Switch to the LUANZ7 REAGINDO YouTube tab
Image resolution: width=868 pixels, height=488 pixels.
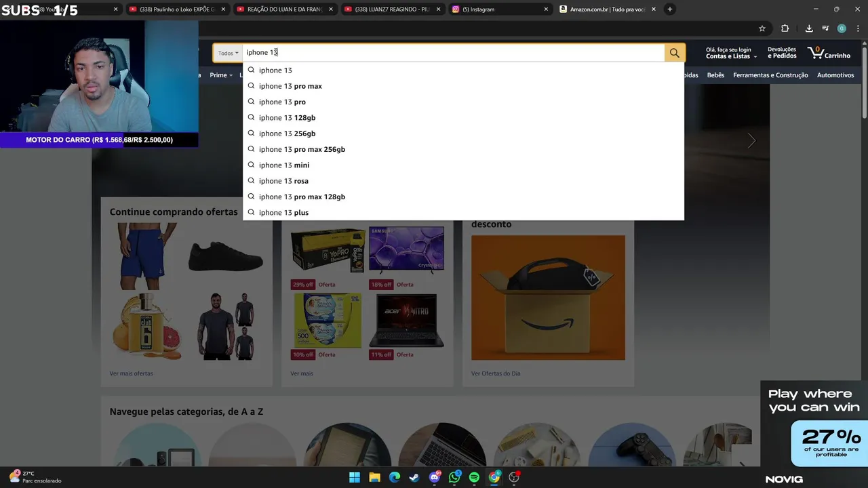point(393,9)
